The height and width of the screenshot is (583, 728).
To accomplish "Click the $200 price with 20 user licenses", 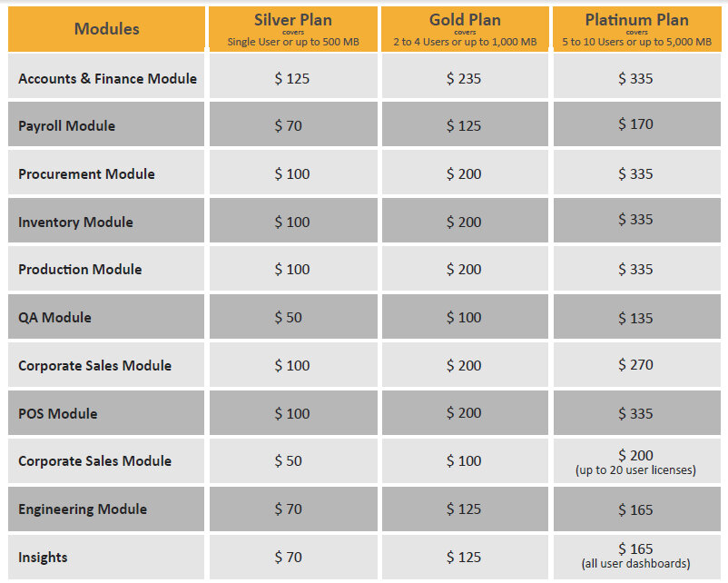I will [x=635, y=456].
